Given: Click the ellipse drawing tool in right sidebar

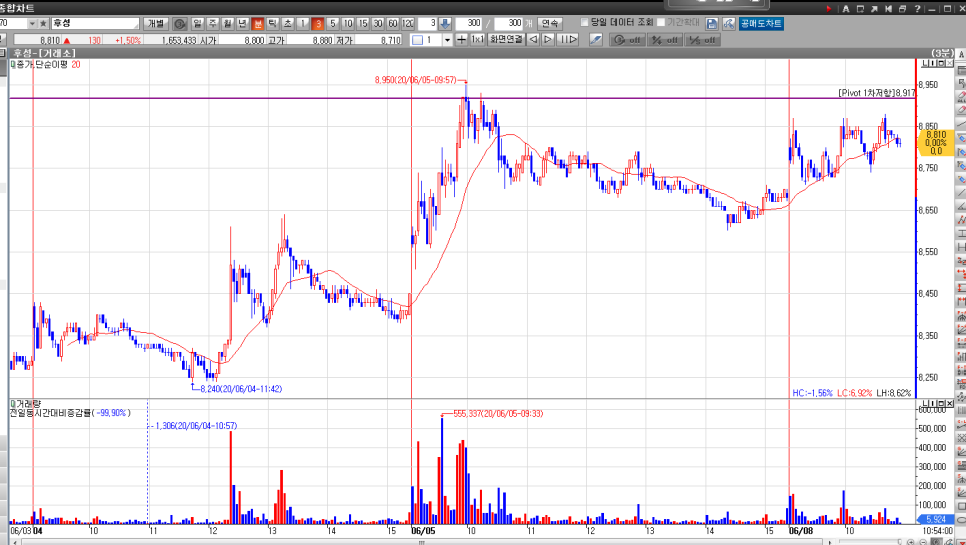Looking at the screenshot, I should (x=961, y=520).
